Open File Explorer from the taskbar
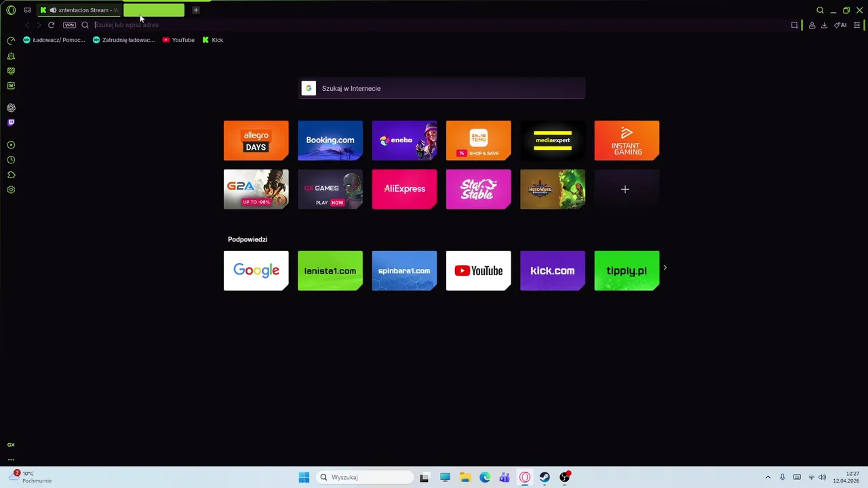Screen dimensions: 868x488 point(465,477)
